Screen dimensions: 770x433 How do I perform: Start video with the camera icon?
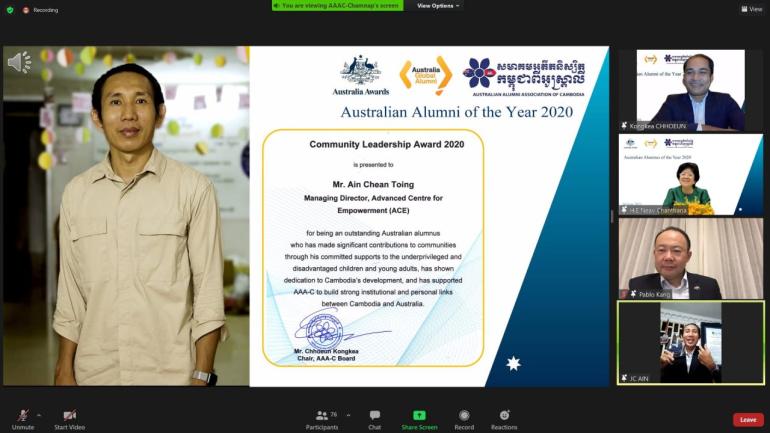(x=69, y=415)
